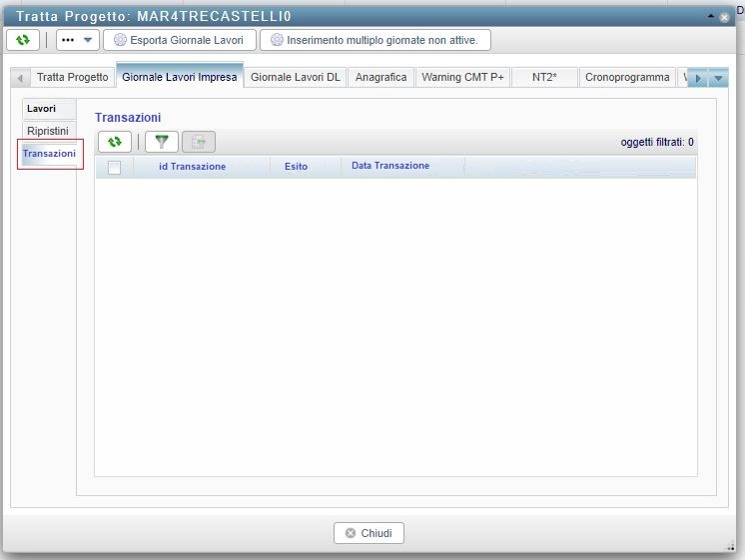Click Esporta Giornale Lavori button
Screen dimensions: 745x560
tap(180, 40)
